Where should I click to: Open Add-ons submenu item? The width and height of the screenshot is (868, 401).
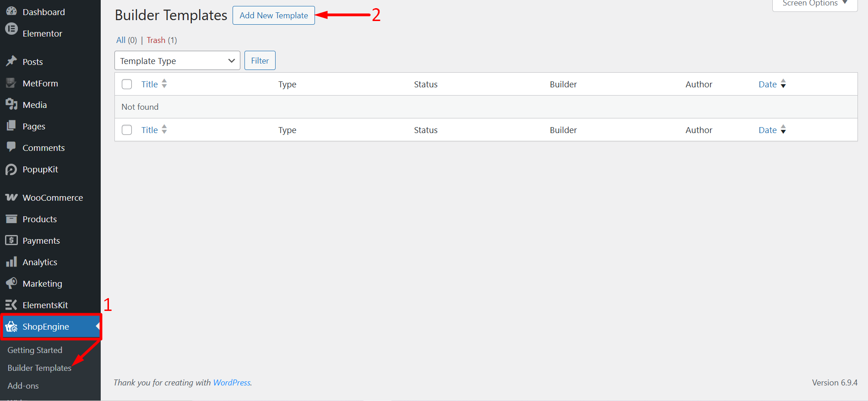click(23, 385)
